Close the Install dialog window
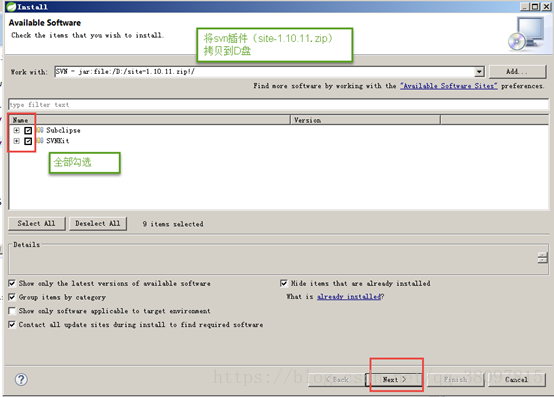Viewport: 554px width, 397px height. click(546, 7)
